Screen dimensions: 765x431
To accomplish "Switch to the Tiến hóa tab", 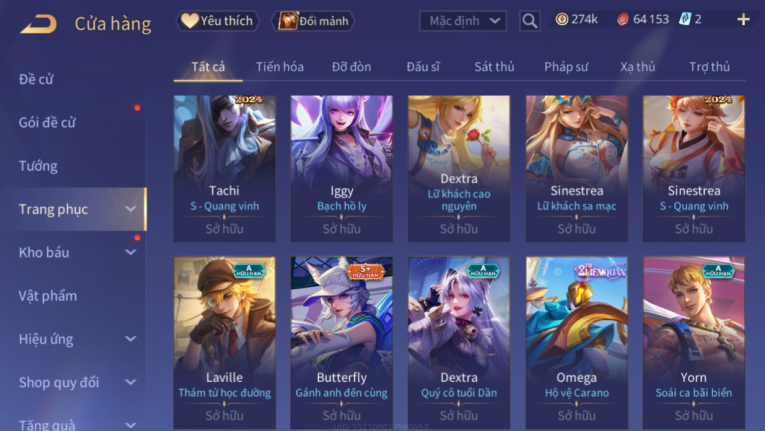I will click(280, 67).
